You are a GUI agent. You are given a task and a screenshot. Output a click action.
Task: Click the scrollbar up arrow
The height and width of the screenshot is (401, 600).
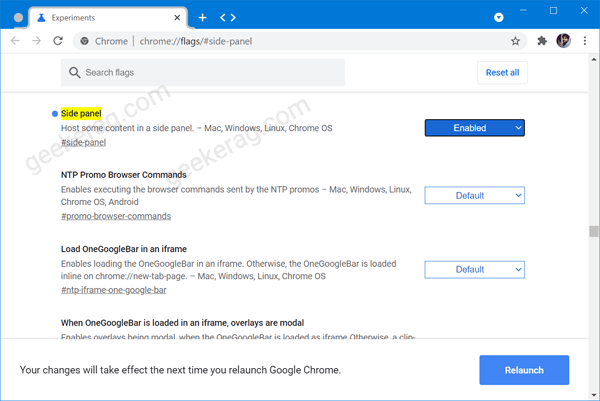(x=593, y=59)
